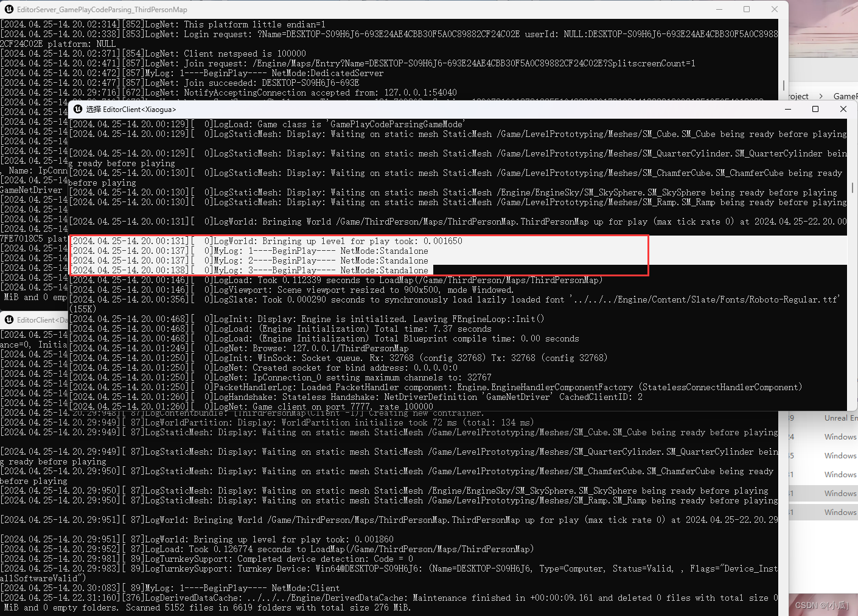Viewport: 858px width, 616px height.
Task: Click the '2----BeginPlay---- NetMode:Standalone' log line
Action: (250, 261)
